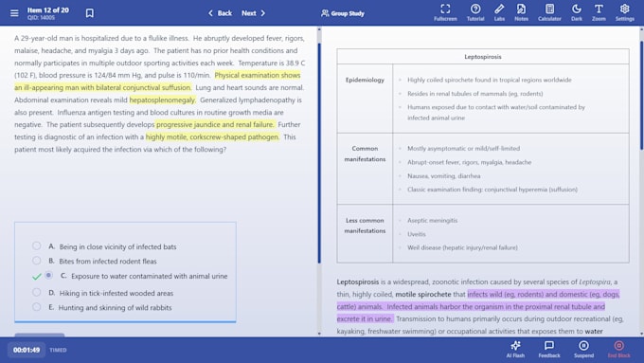Viewport: 644px width, 363px height.
Task: Click the 'Item 12 of 20' label
Action: click(x=48, y=9)
